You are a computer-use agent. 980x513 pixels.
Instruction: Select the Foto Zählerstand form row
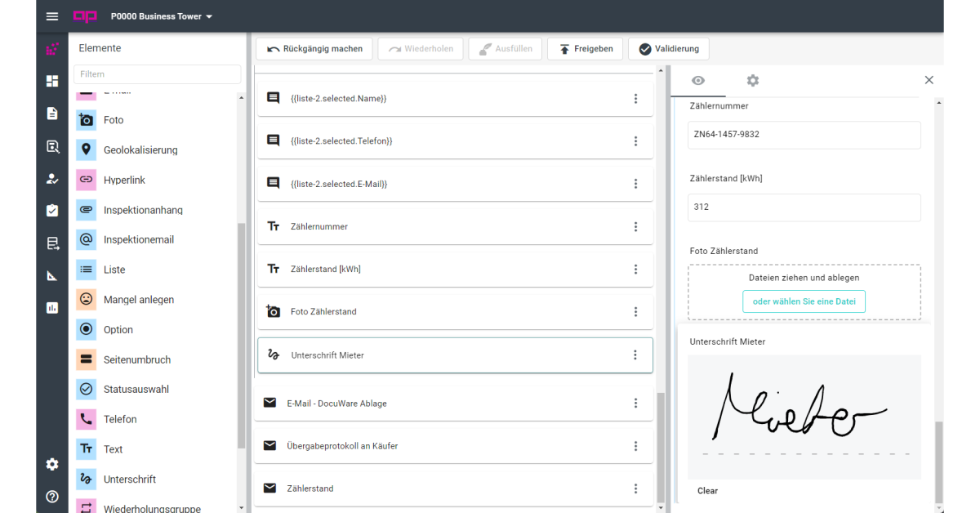[455, 311]
